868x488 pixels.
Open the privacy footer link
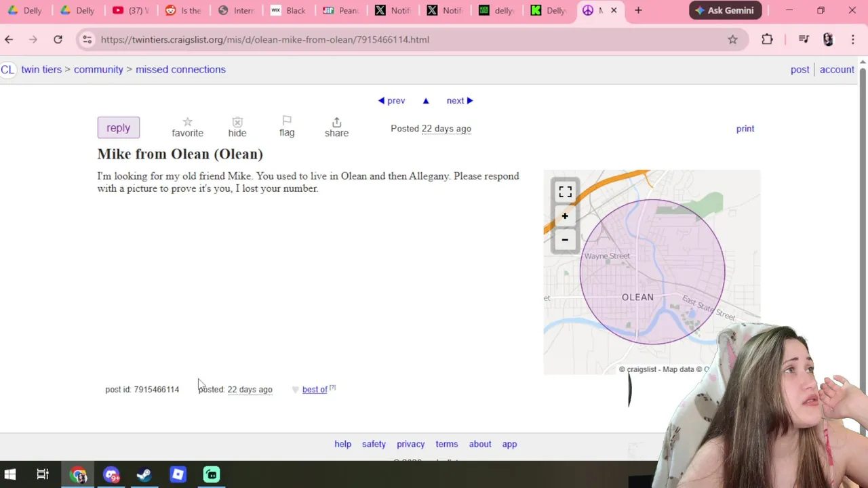[410, 444]
